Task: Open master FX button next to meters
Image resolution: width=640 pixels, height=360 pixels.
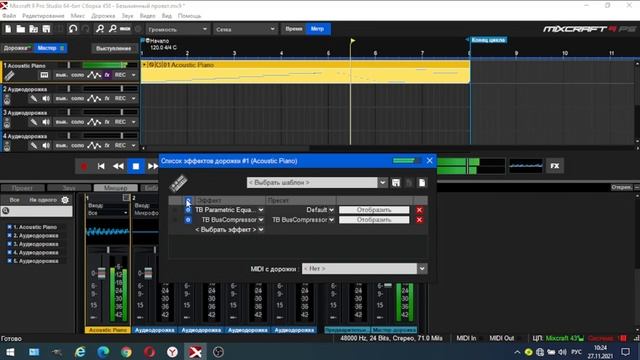Action: click(555, 166)
